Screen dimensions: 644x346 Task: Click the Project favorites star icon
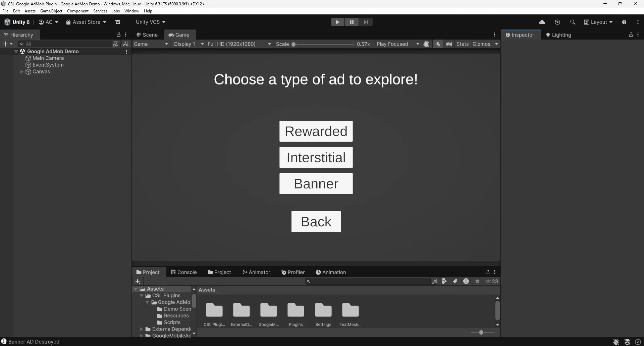(477, 281)
